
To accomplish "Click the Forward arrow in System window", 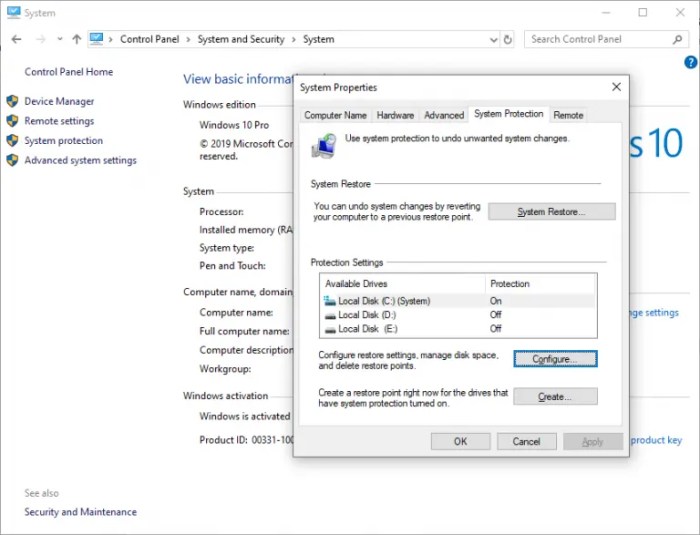I will point(41,39).
